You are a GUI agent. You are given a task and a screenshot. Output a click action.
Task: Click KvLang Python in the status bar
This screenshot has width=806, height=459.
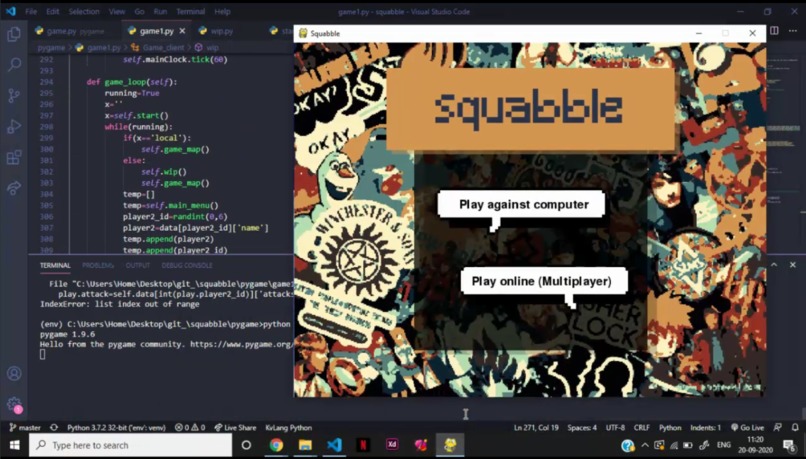[x=288, y=428]
